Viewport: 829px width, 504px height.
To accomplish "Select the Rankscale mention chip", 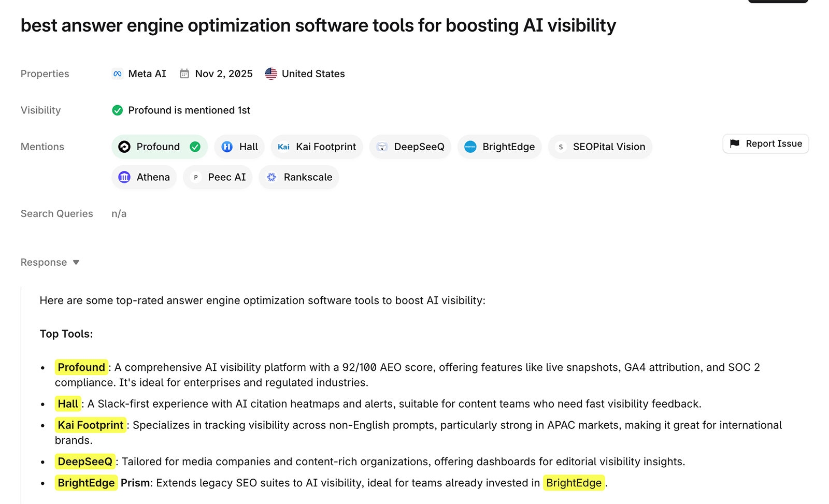I will (x=299, y=177).
